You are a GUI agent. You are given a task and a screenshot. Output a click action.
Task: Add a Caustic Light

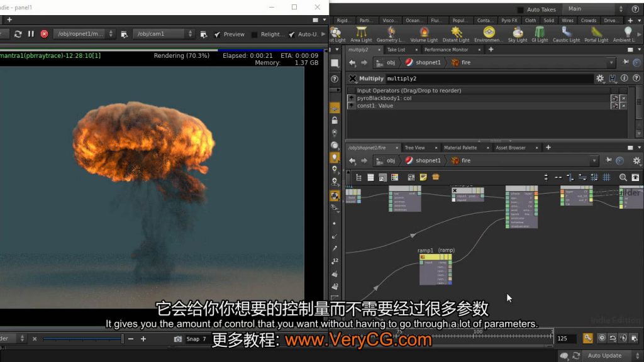point(566,34)
